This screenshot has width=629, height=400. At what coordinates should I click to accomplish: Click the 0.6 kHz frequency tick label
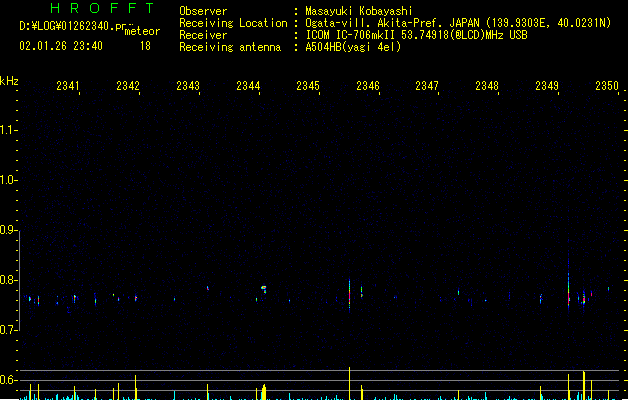[8, 380]
